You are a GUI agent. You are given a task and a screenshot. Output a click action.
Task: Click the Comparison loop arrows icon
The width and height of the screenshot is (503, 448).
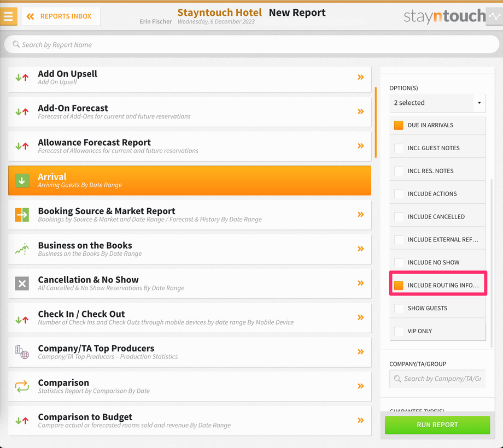coord(22,386)
